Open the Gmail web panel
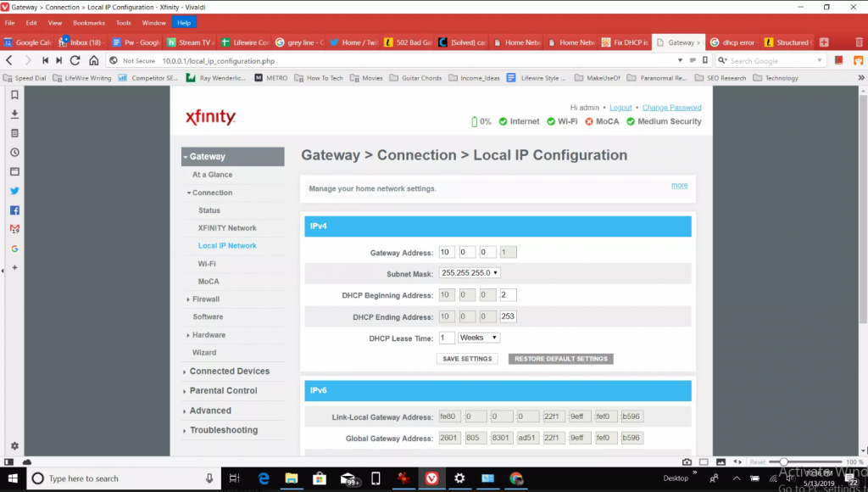 click(x=15, y=229)
